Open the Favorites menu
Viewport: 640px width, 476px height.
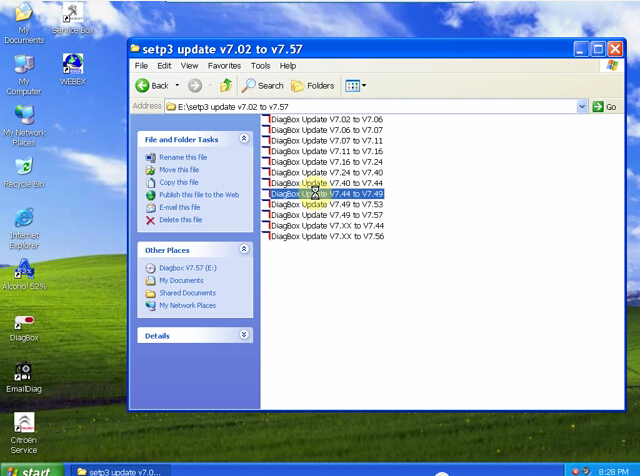point(224,66)
